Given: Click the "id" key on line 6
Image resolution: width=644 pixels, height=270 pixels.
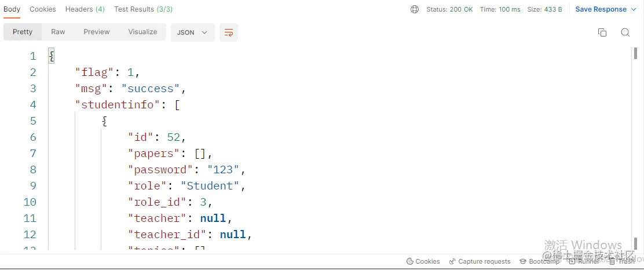Looking at the screenshot, I should (141, 137).
